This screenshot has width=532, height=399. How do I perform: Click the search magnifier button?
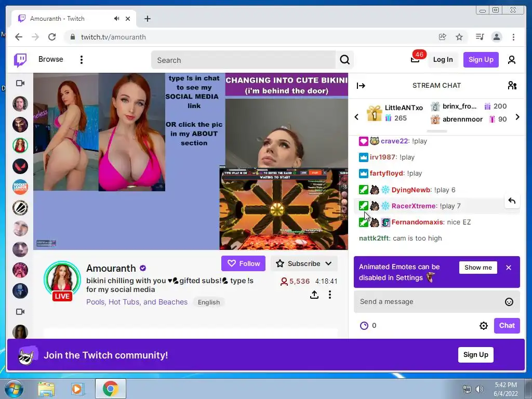click(x=345, y=60)
